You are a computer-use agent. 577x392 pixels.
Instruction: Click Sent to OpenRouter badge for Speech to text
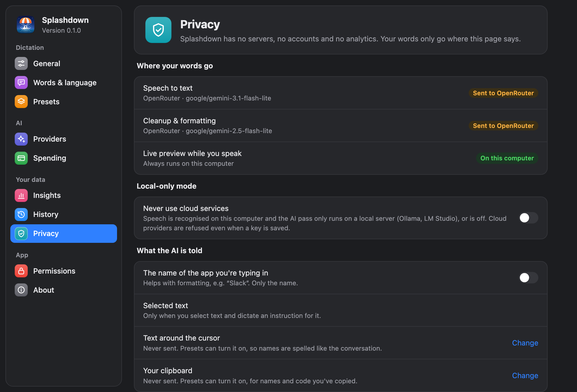tap(503, 93)
